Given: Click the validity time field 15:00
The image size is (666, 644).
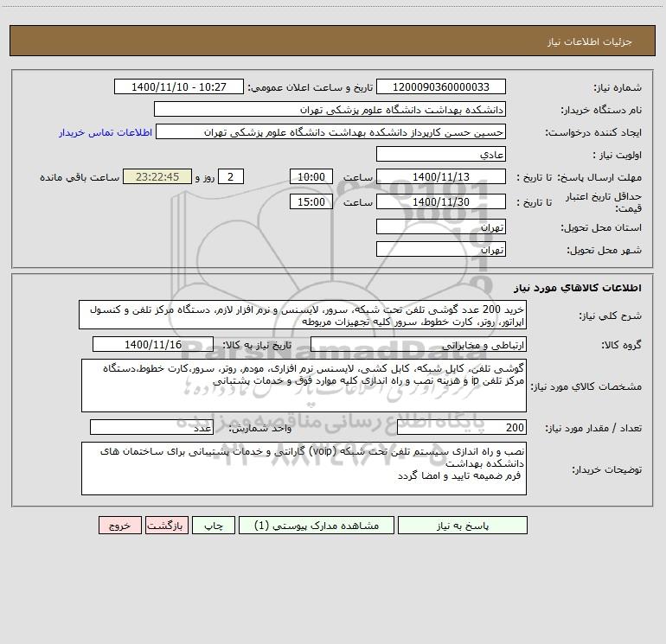Looking at the screenshot, I should click(311, 201).
